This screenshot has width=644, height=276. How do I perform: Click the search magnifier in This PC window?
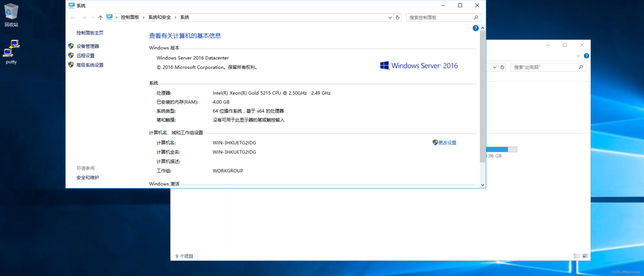[581, 67]
